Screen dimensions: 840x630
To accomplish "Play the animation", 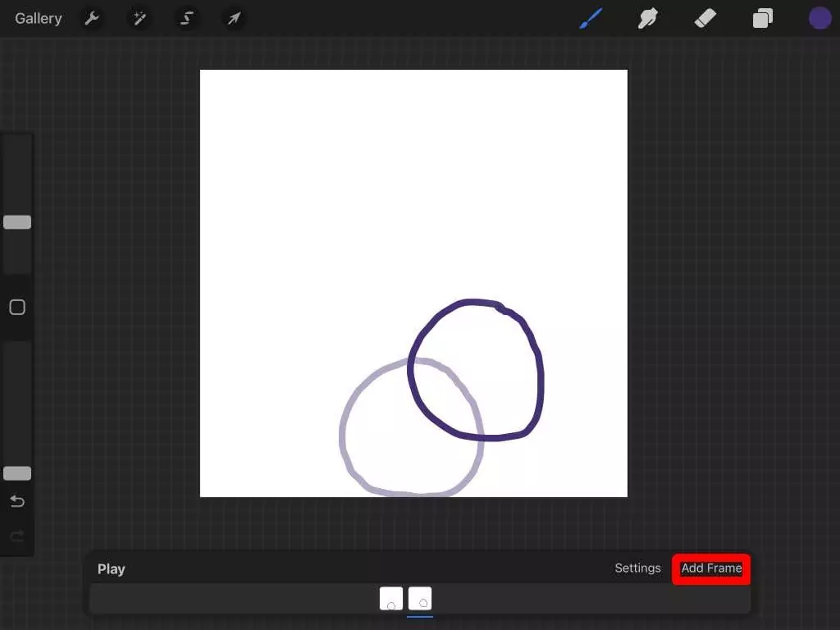I will point(111,569).
